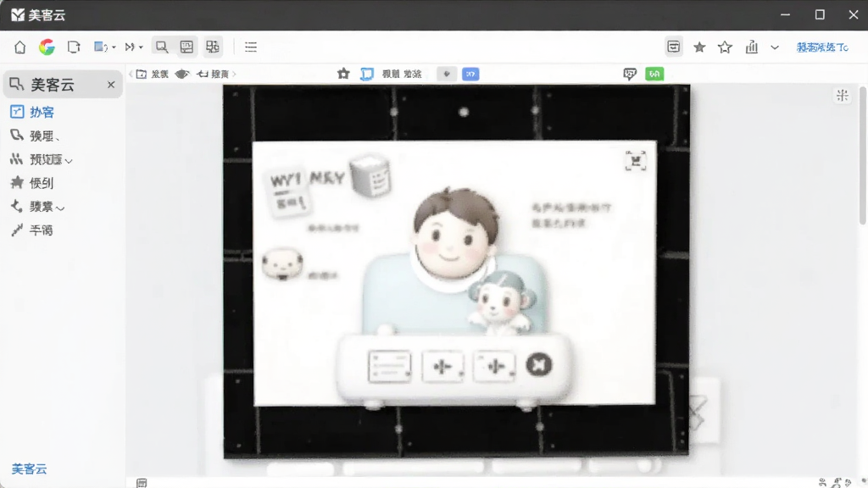Click the 3D document cube icon

click(x=371, y=176)
